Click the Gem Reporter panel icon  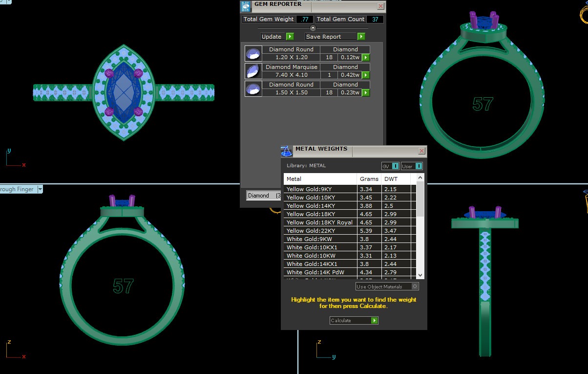pyautogui.click(x=246, y=6)
